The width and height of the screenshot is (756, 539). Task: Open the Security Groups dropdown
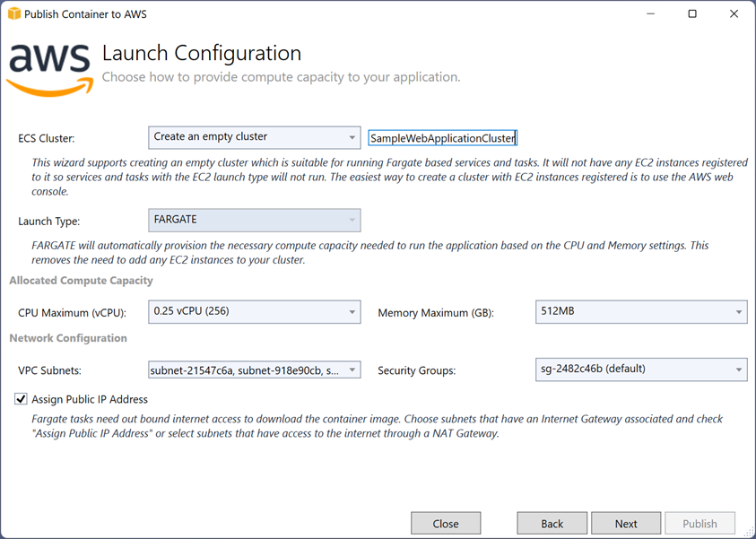coord(641,369)
